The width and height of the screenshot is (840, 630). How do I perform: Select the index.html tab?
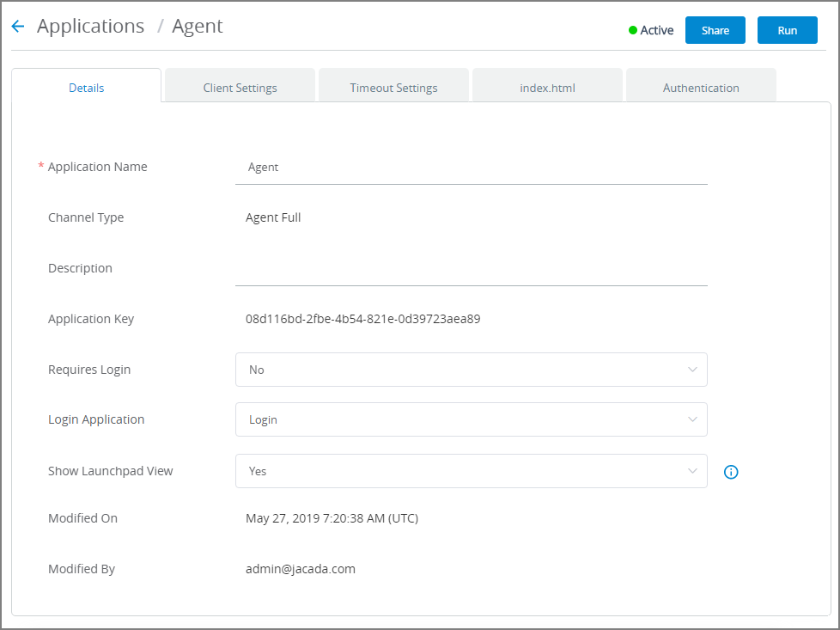[547, 86]
